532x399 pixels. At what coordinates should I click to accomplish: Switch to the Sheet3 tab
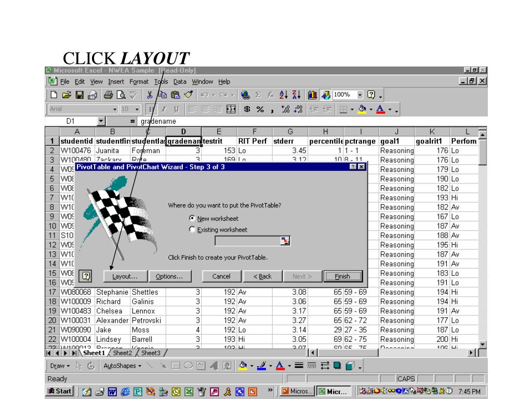(x=151, y=353)
